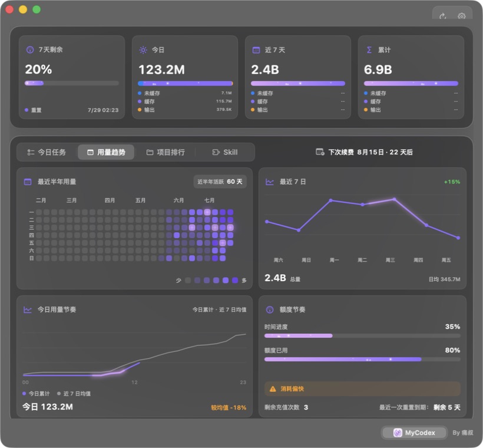Click the 消耗偏快 warning banner
Image resolution: width=483 pixels, height=448 pixels.
coord(362,389)
